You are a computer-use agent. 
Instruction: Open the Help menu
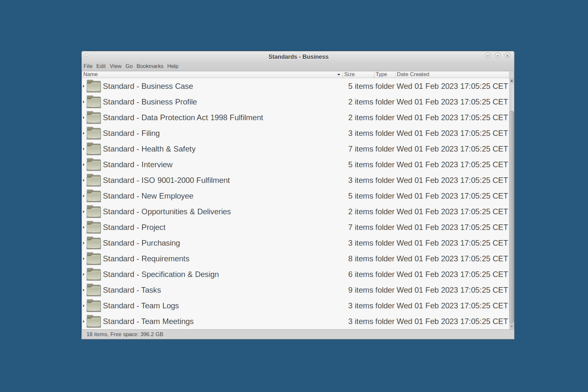point(172,66)
